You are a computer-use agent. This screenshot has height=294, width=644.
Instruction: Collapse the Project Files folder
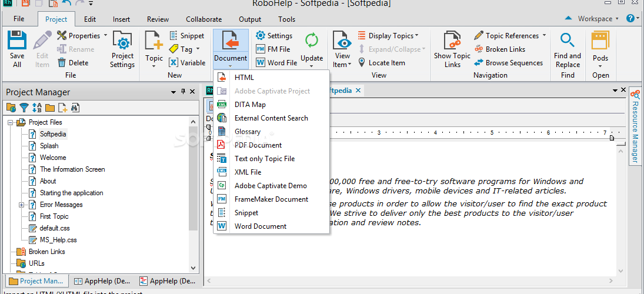[10, 122]
